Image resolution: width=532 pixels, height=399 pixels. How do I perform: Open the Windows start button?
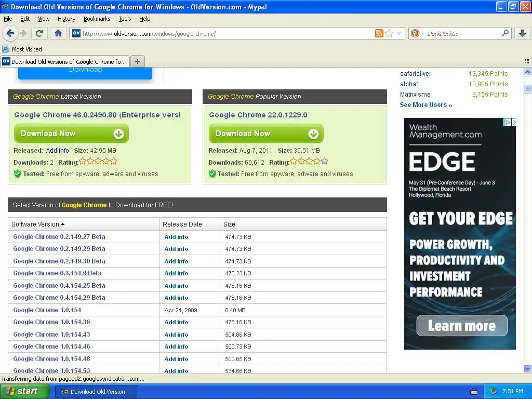point(25,392)
